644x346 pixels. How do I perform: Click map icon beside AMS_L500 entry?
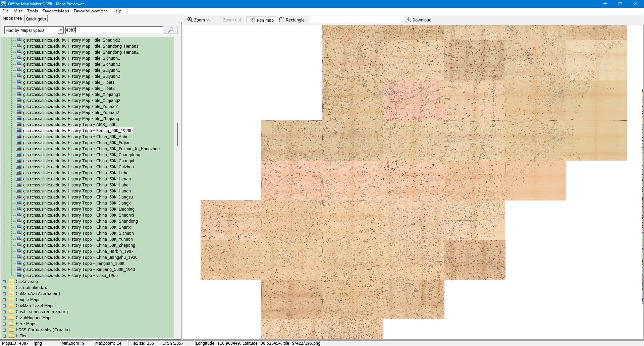click(19, 125)
